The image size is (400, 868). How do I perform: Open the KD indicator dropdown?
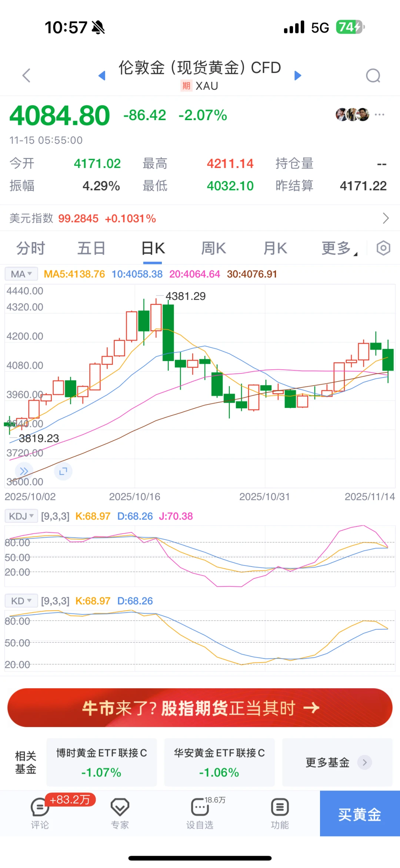(x=21, y=601)
